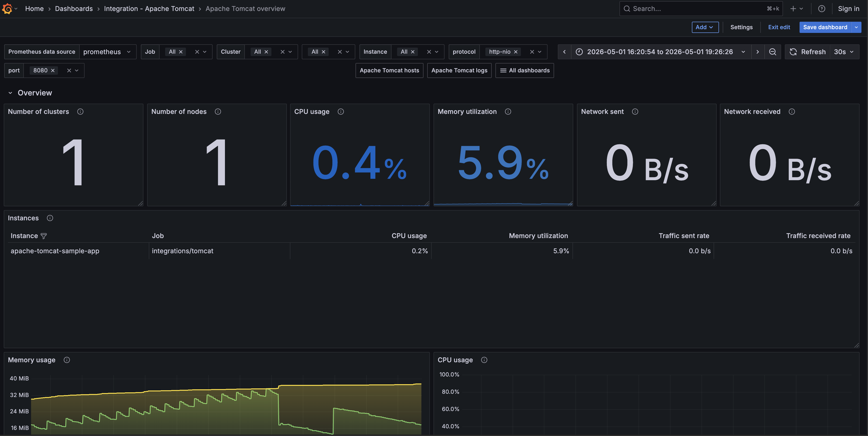Click resize handle of Instances panel
Image resolution: width=868 pixels, height=436 pixels.
[856, 345]
